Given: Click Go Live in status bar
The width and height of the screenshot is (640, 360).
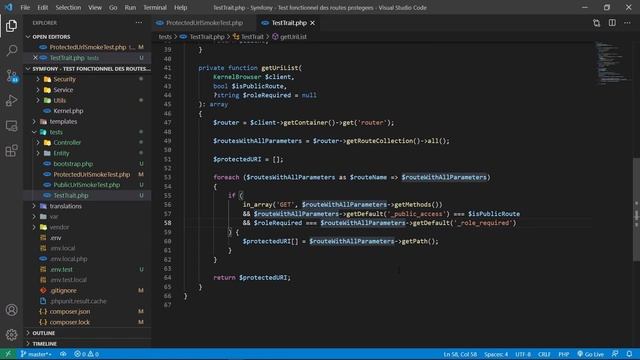Looking at the screenshot, I should [590, 354].
